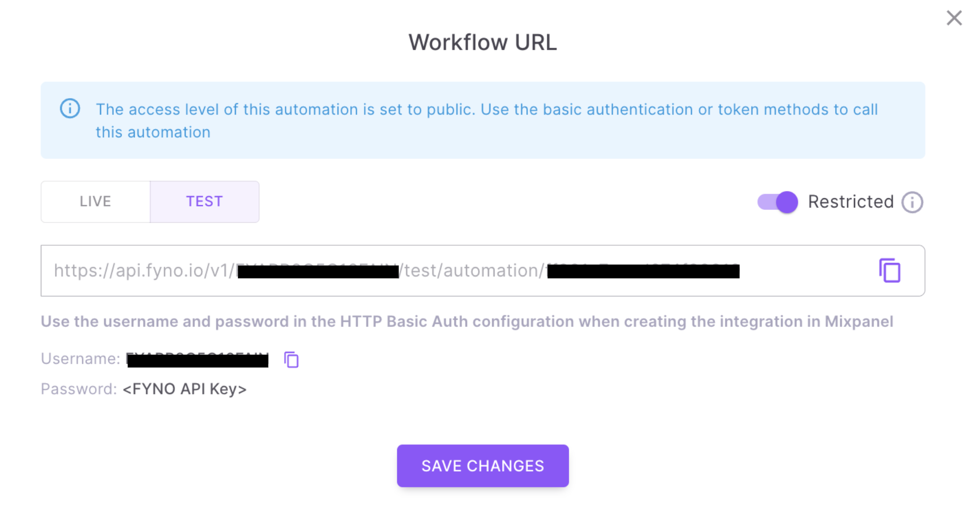
Task: Select the TEST environment tab
Action: pos(204,202)
